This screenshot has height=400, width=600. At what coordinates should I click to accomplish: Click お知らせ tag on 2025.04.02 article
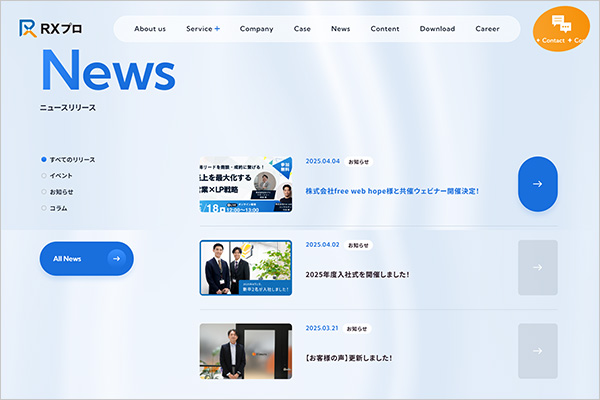point(358,245)
